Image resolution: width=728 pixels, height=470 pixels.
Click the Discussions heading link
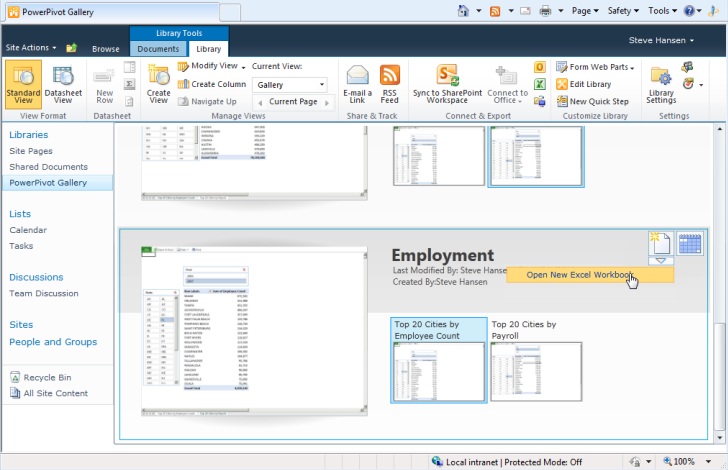pyautogui.click(x=36, y=277)
